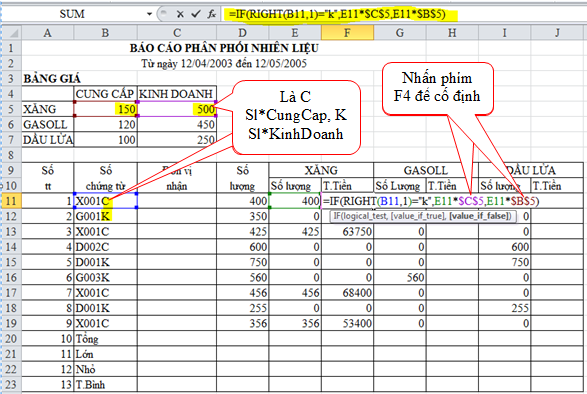Click value_if_false in function tooltip
The width and height of the screenshot is (587, 394).
coord(480,216)
